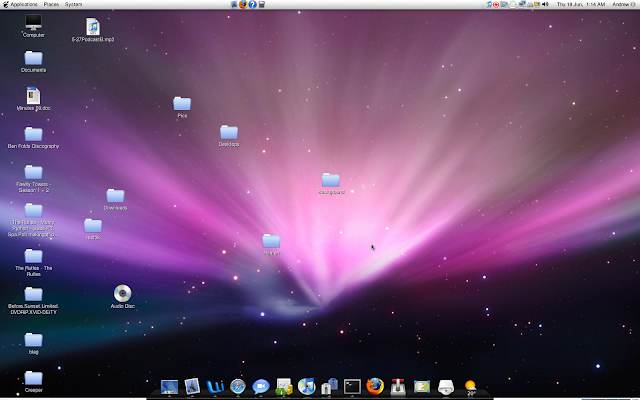Viewport: 640px width, 400px height.
Task: Select the folder below the Background folder
Action: click(271, 244)
